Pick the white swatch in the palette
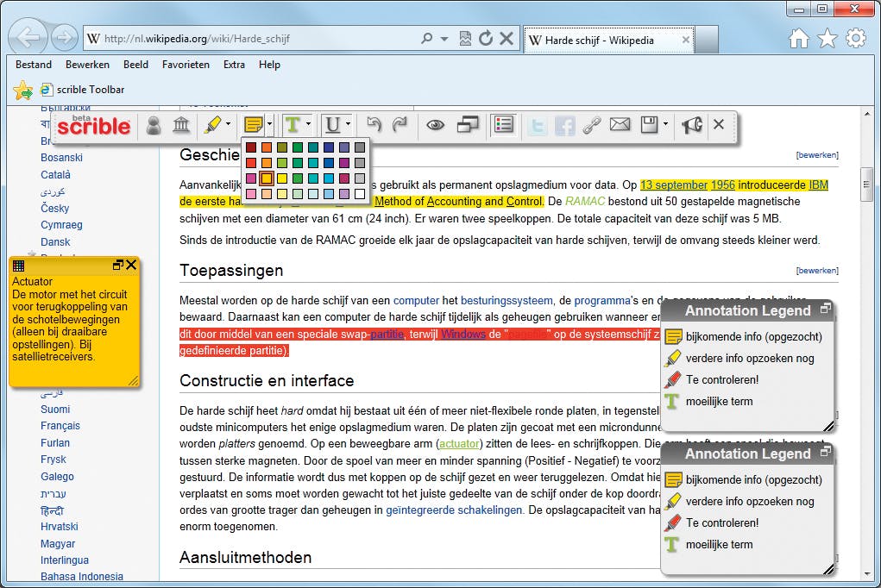The width and height of the screenshot is (881, 588). click(x=360, y=194)
